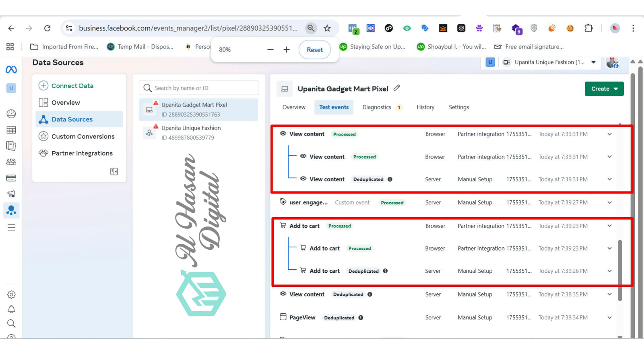Open the Meta logo home icon

[11, 70]
